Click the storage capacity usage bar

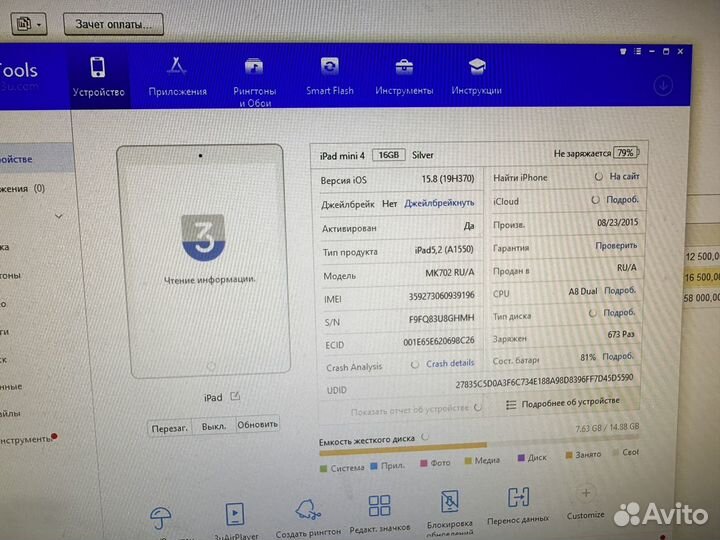click(x=478, y=446)
